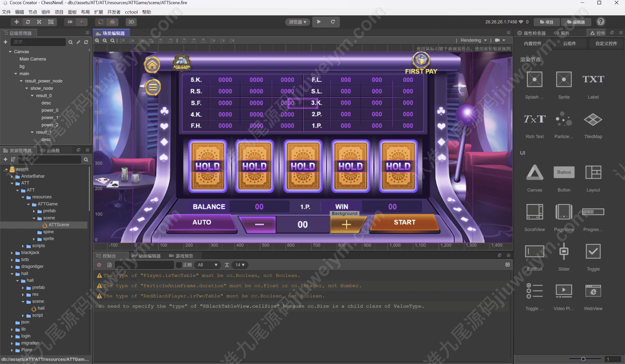
Task: Click hierarchy search input field
Action: point(38,42)
